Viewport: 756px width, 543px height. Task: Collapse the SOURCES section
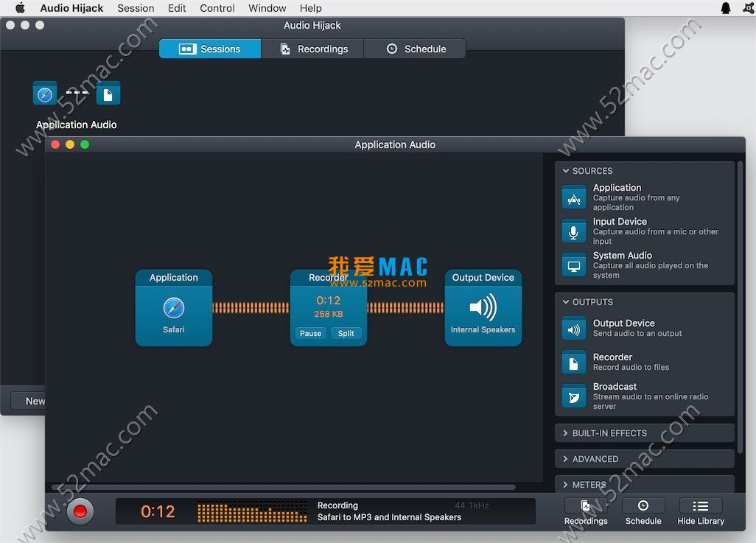[566, 171]
